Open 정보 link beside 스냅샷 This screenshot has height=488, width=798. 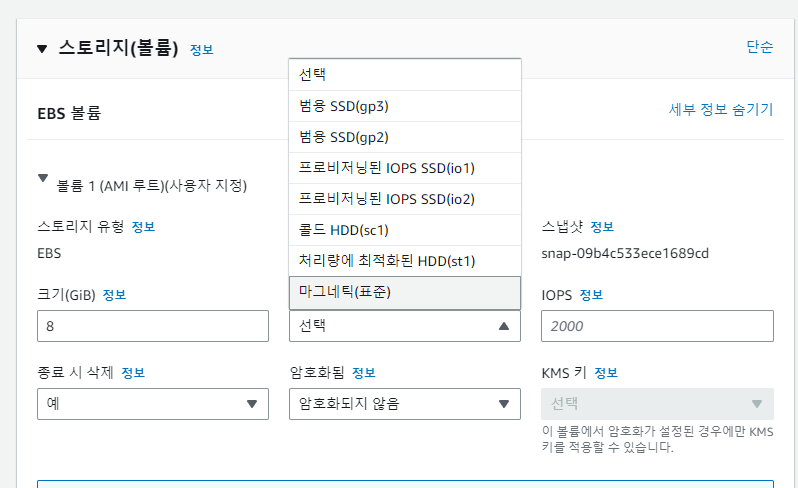pyautogui.click(x=602, y=226)
